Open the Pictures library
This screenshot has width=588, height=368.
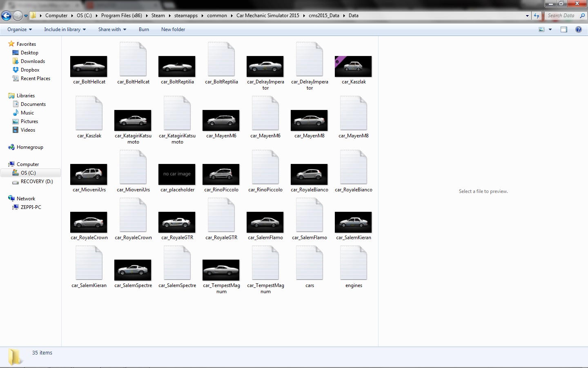coord(29,121)
